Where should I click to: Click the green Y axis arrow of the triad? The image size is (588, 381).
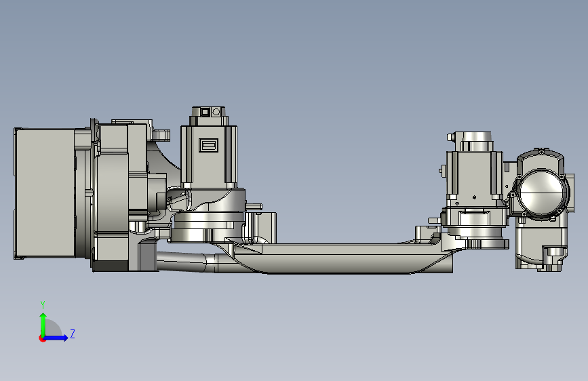[43, 324]
